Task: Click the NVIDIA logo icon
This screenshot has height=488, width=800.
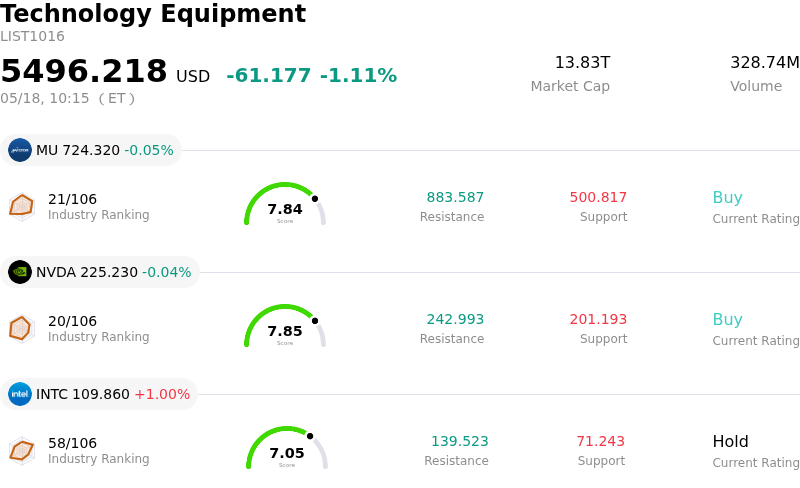Action: (x=20, y=272)
